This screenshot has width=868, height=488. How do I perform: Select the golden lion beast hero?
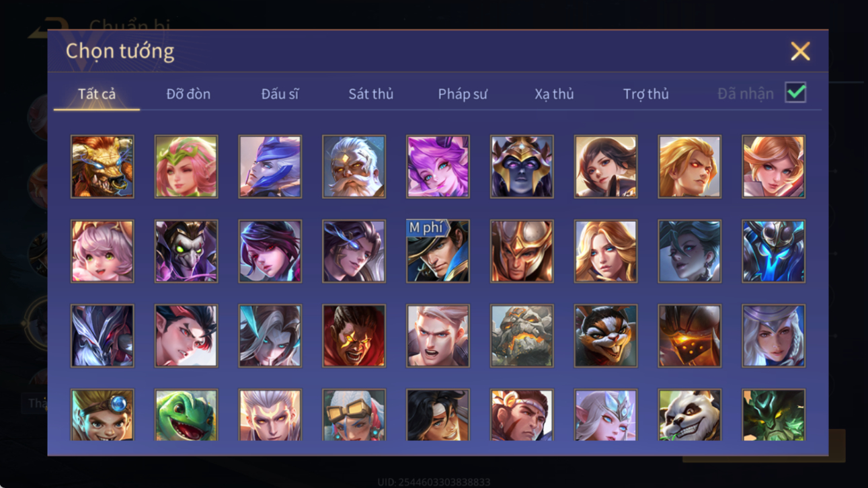click(102, 167)
